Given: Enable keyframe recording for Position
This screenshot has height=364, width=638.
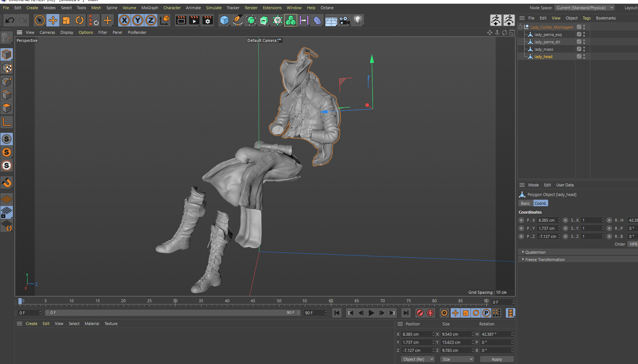Looking at the screenshot, I should tap(455, 313).
